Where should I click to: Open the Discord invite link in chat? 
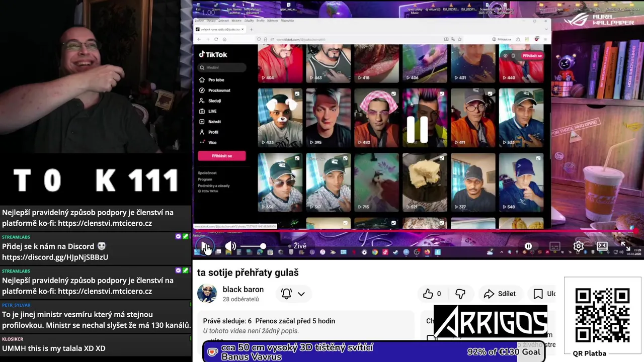coord(55,257)
